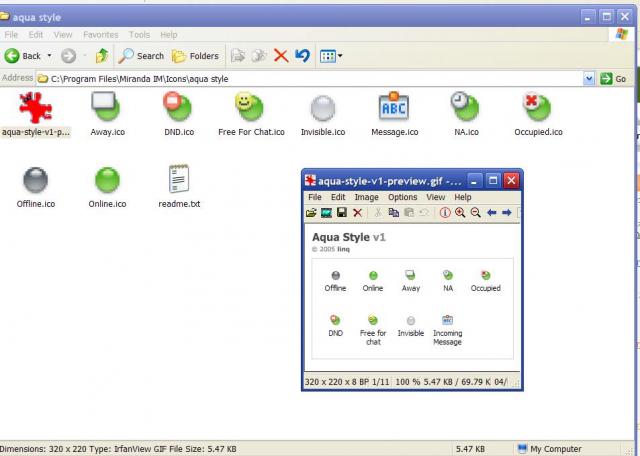Open the Explorer Help menu
640x456 pixels.
click(x=169, y=35)
